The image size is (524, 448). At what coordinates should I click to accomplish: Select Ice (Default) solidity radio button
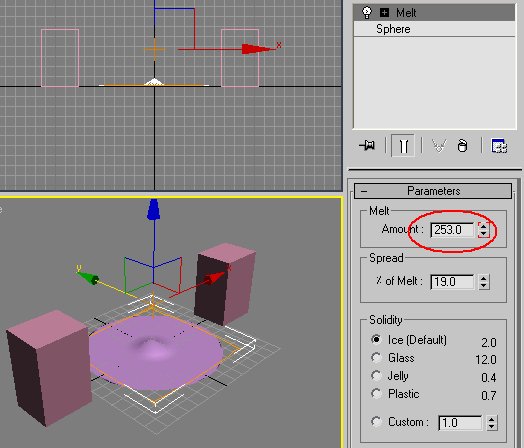coord(376,340)
